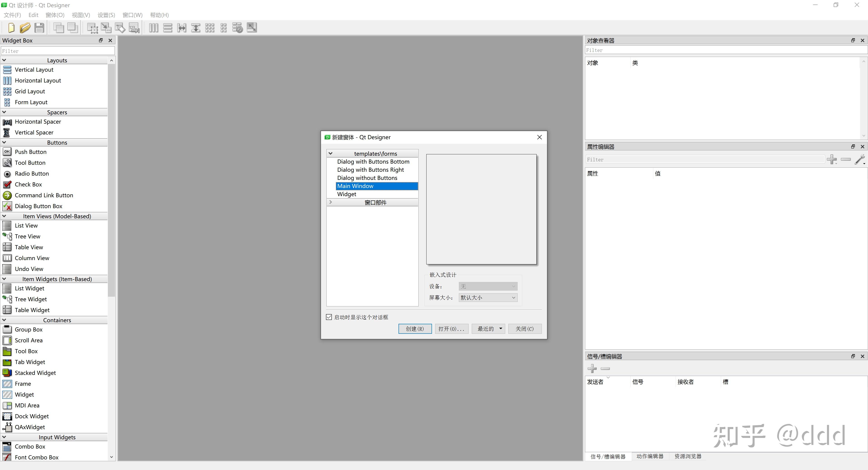Click the Open file folder toolbar icon
The width and height of the screenshot is (868, 470).
point(25,28)
